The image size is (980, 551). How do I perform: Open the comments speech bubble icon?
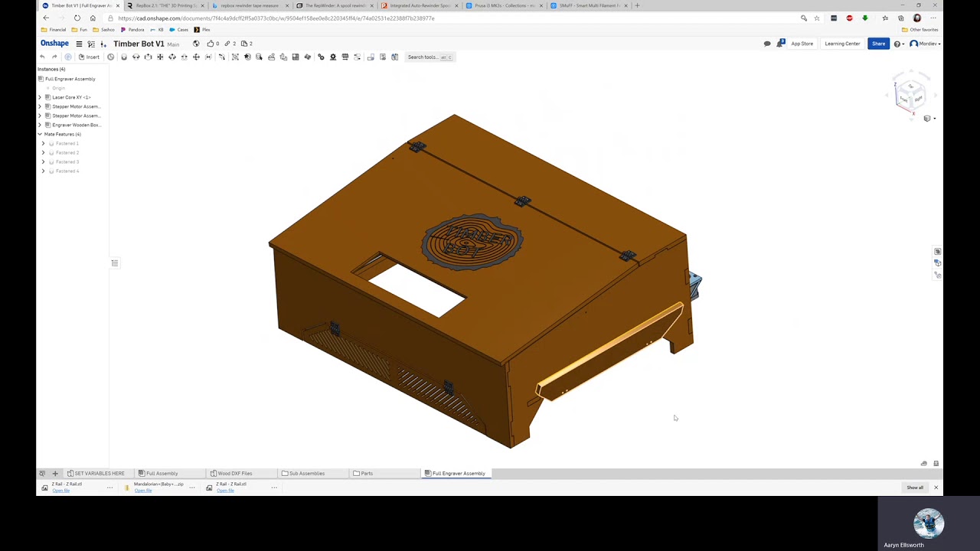pyautogui.click(x=767, y=44)
